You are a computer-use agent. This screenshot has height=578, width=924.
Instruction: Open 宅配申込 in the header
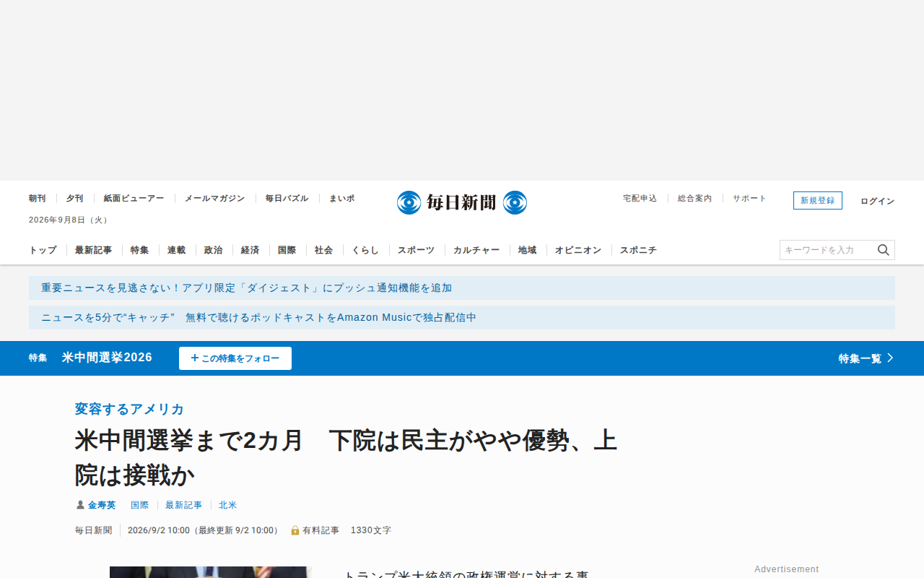[x=640, y=198]
